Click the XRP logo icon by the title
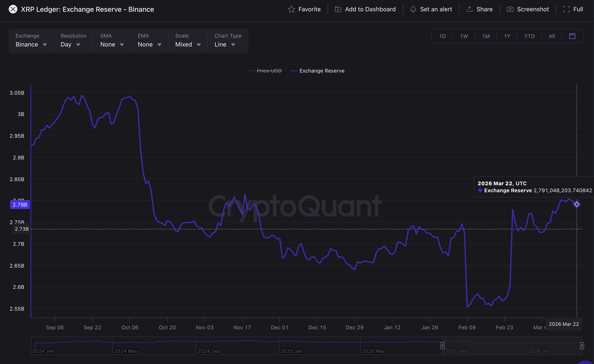 [13, 9]
